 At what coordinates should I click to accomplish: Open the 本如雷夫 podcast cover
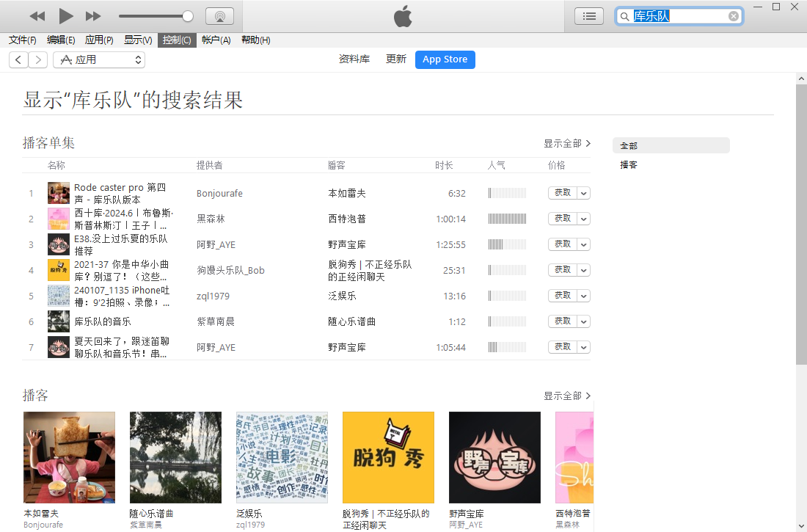click(70, 457)
